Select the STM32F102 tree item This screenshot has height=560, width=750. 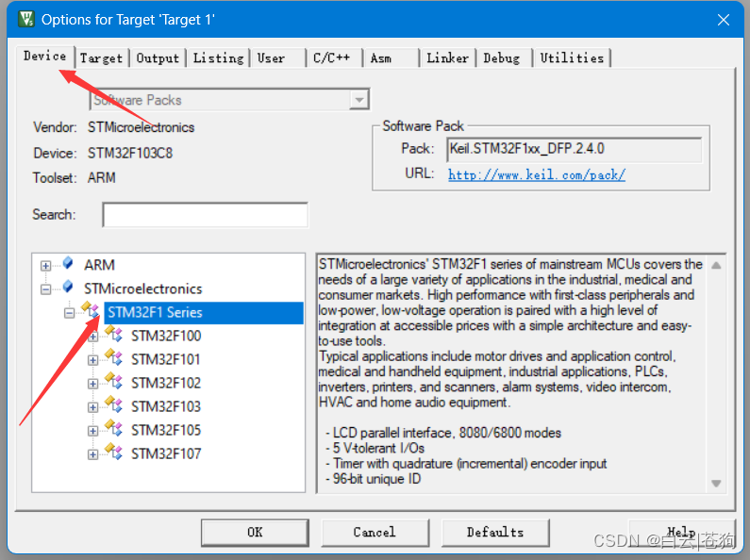(x=166, y=383)
